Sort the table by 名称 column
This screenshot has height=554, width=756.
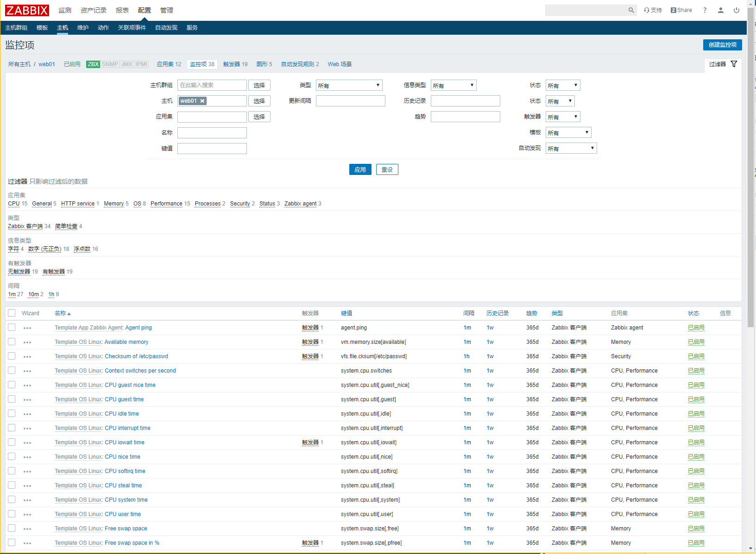[x=63, y=313]
